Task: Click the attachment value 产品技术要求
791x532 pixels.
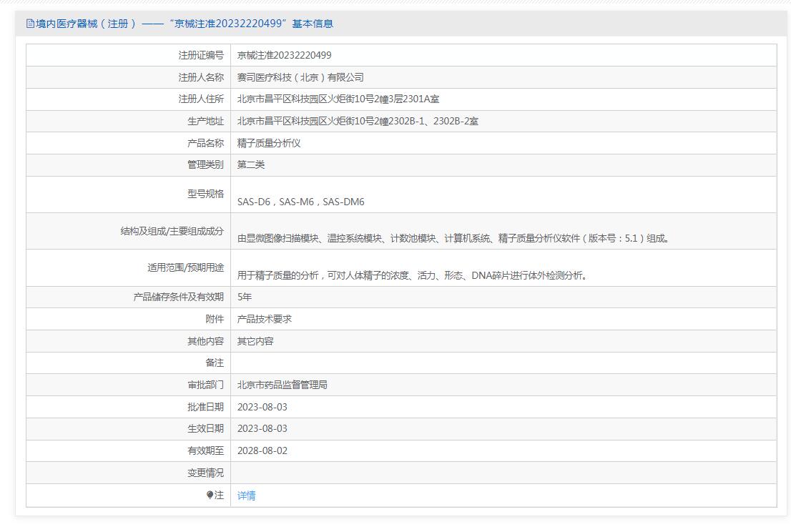Action: click(x=265, y=319)
